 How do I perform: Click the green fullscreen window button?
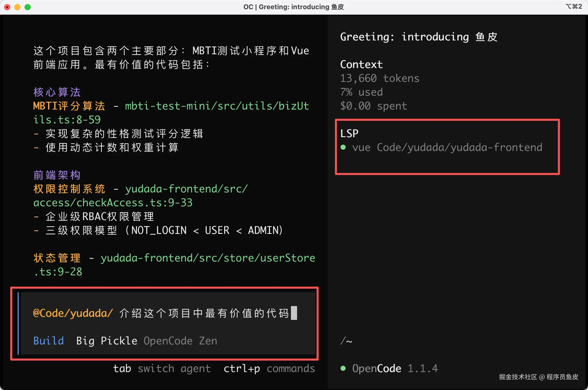[x=28, y=7]
